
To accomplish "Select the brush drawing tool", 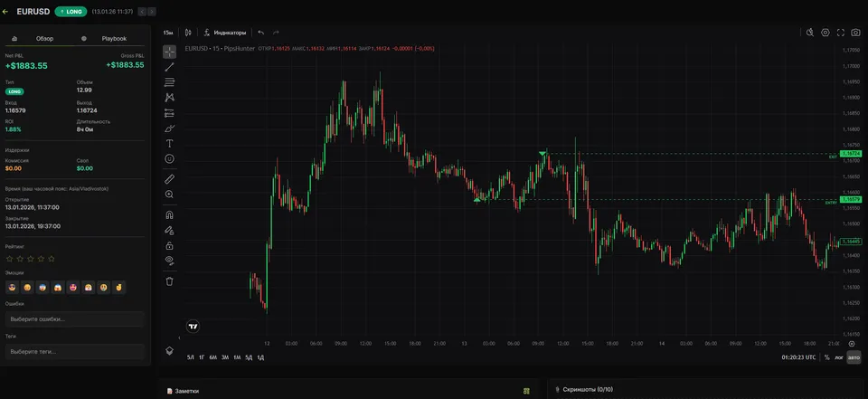I will (169, 128).
